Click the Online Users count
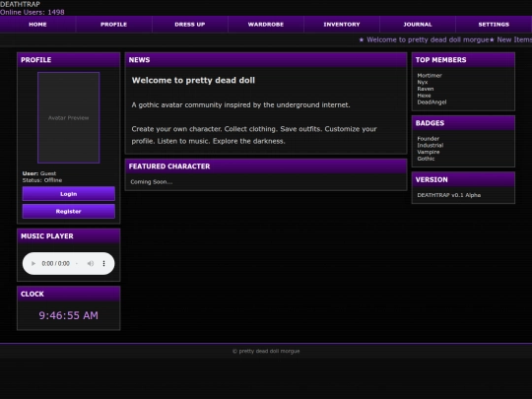Image resolution: width=532 pixels, height=399 pixels. [33, 12]
